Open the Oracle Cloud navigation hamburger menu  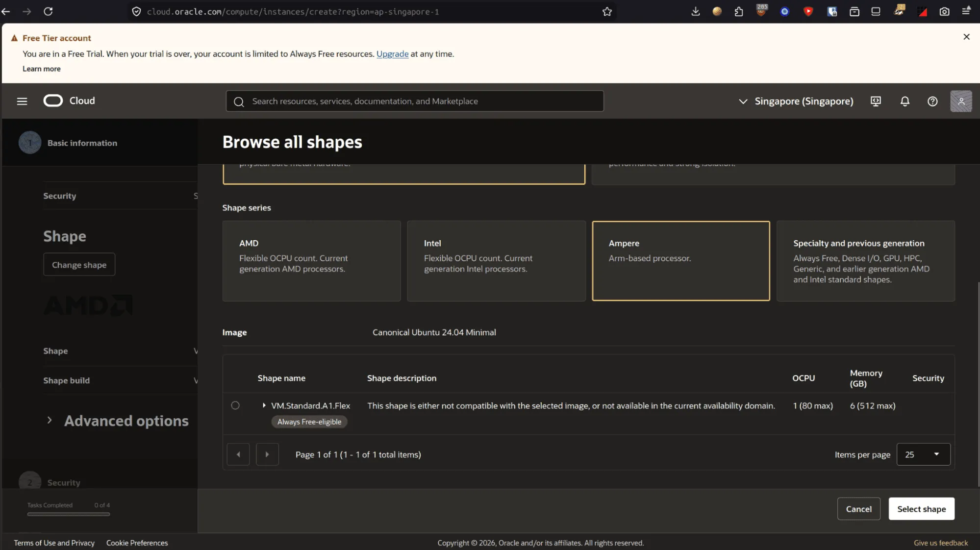click(22, 101)
